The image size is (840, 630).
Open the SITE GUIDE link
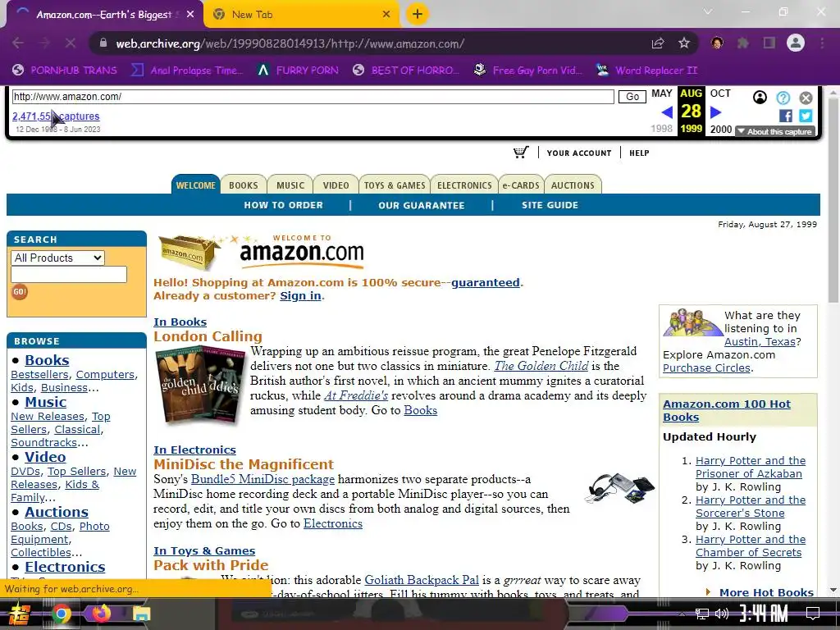[x=550, y=205]
